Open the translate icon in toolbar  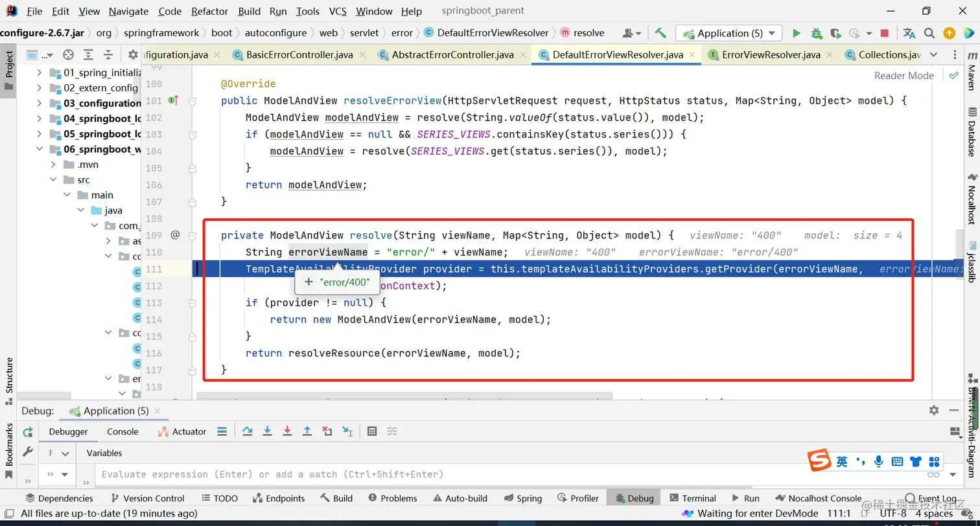(x=909, y=33)
